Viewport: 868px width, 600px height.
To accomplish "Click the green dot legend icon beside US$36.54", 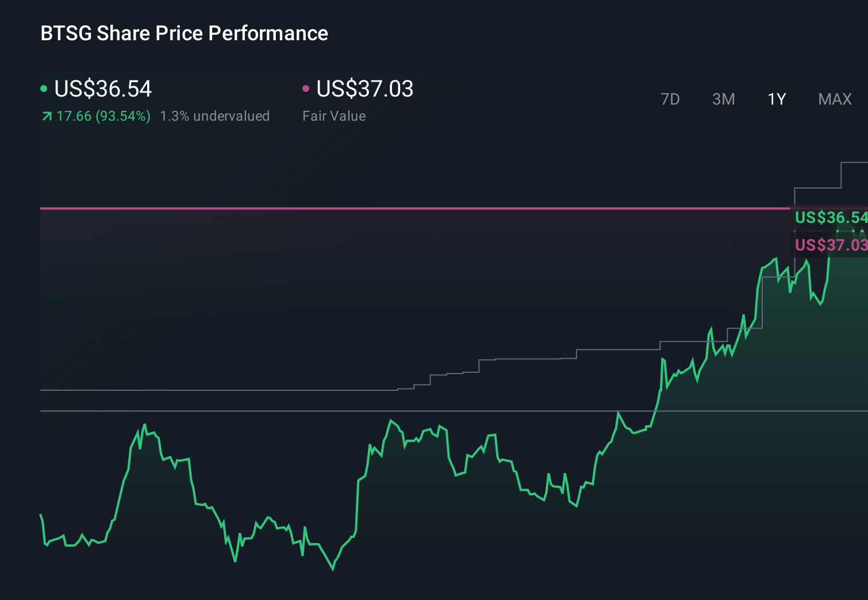I will tap(44, 88).
